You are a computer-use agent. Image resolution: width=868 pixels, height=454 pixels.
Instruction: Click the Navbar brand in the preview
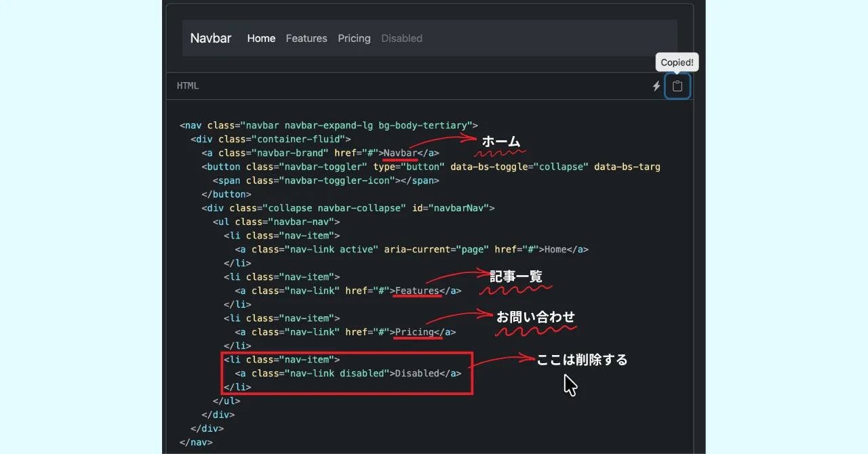(210, 38)
